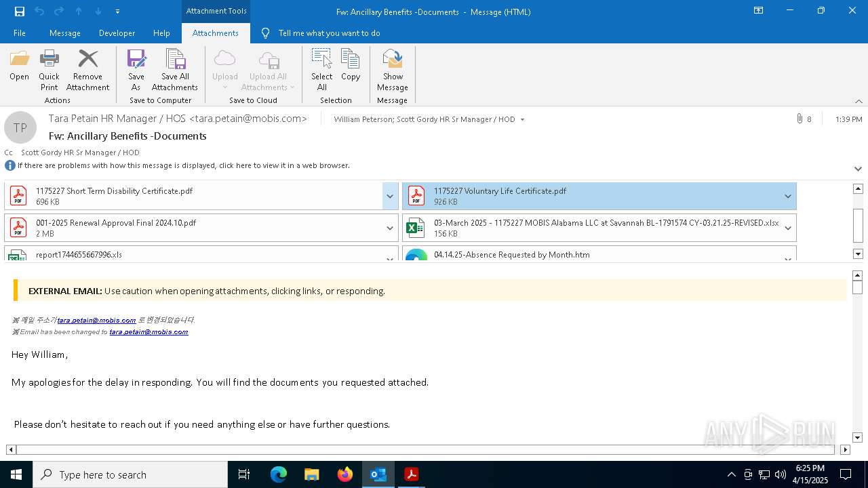Image resolution: width=868 pixels, height=488 pixels.
Task: Click the ribbon display options icon
Action: click(758, 11)
